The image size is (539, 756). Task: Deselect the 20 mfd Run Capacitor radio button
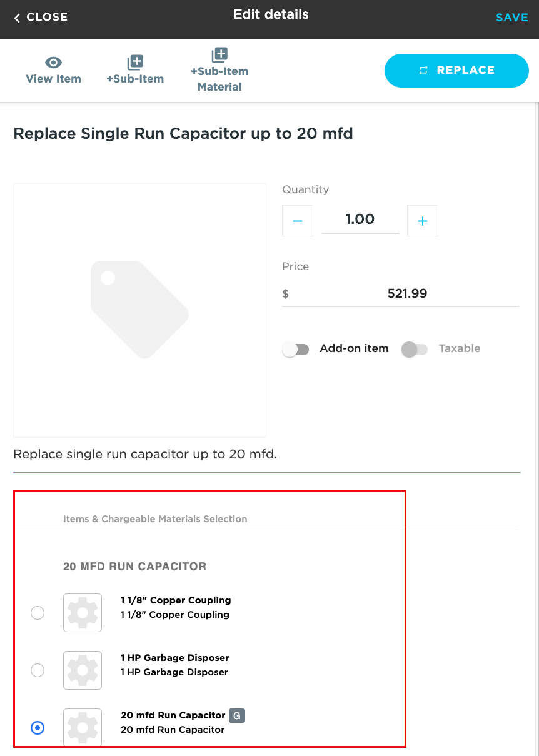coord(38,728)
